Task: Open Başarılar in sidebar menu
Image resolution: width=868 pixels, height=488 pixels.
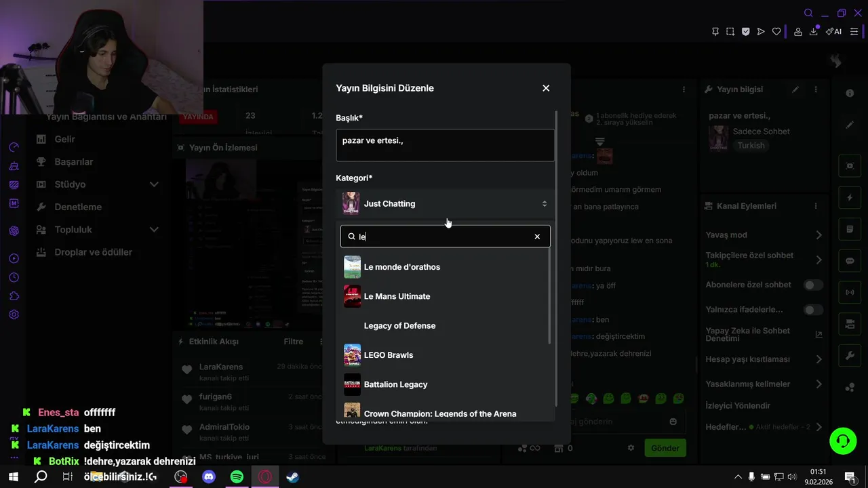Action: 74,162
